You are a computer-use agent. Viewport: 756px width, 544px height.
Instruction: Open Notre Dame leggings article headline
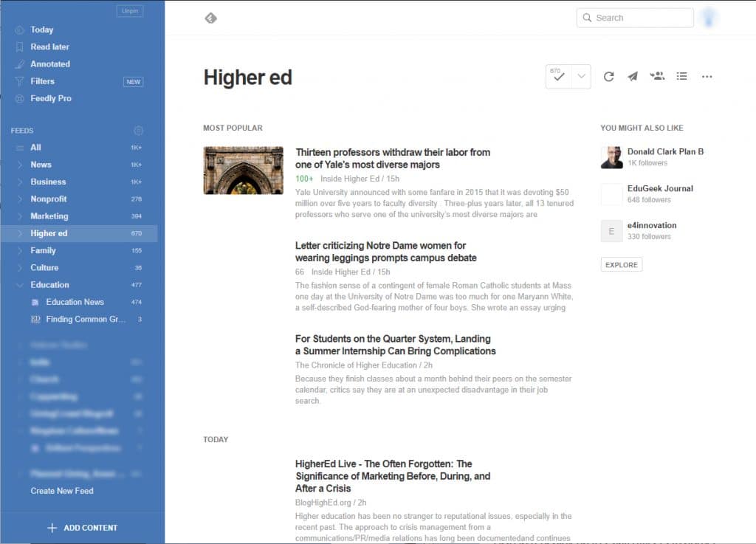tap(385, 252)
